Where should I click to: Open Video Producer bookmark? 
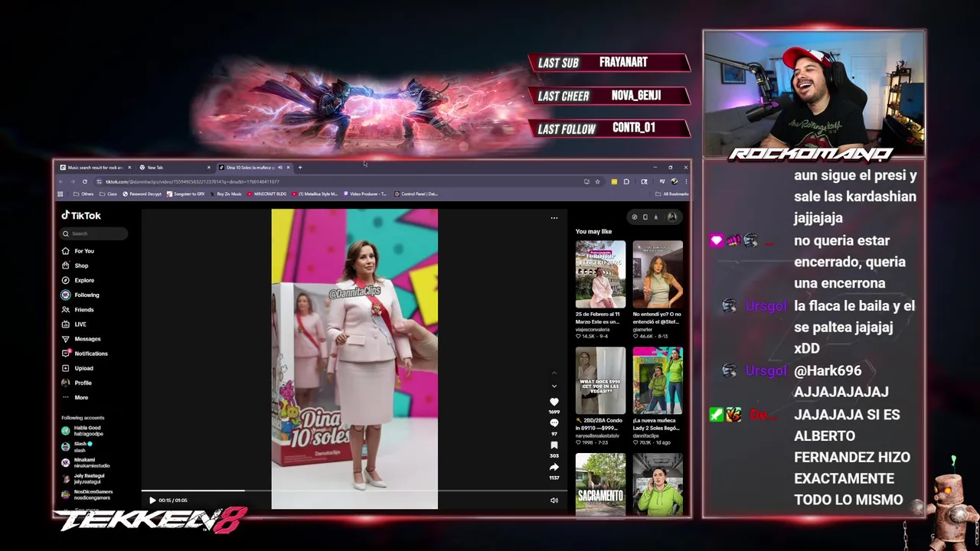(366, 194)
